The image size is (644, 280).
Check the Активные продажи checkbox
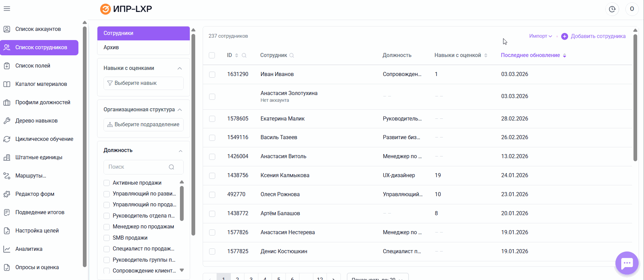[107, 183]
